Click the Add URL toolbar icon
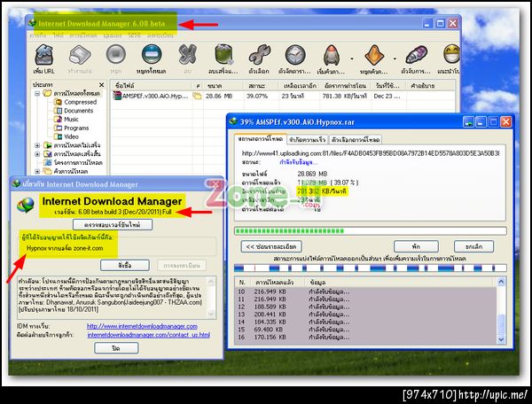Image resolution: width=532 pixels, height=404 pixels. click(x=44, y=55)
